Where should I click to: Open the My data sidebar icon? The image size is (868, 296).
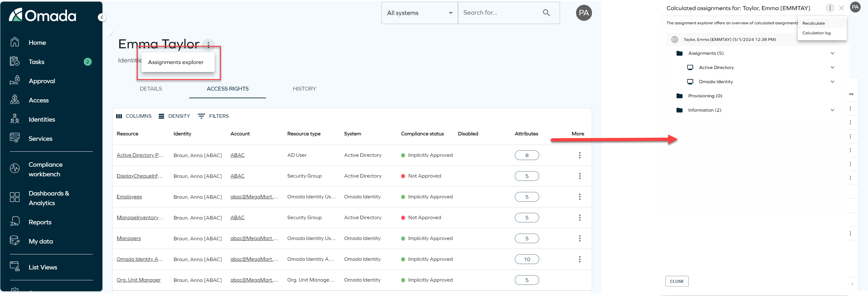15,241
